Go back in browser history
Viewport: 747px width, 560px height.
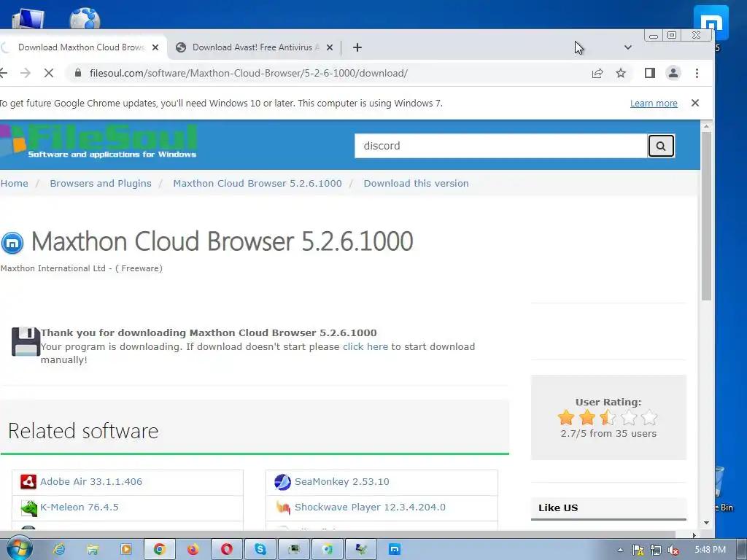coord(4,73)
